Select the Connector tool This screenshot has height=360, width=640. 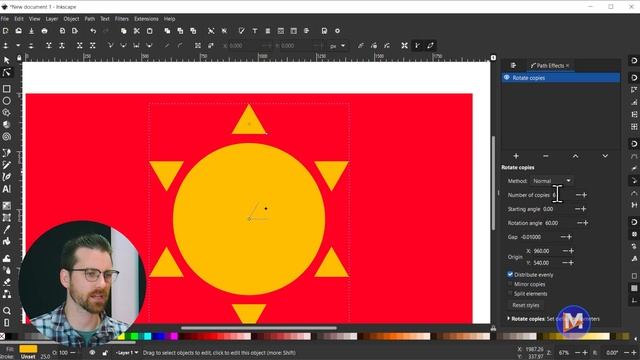click(7, 294)
